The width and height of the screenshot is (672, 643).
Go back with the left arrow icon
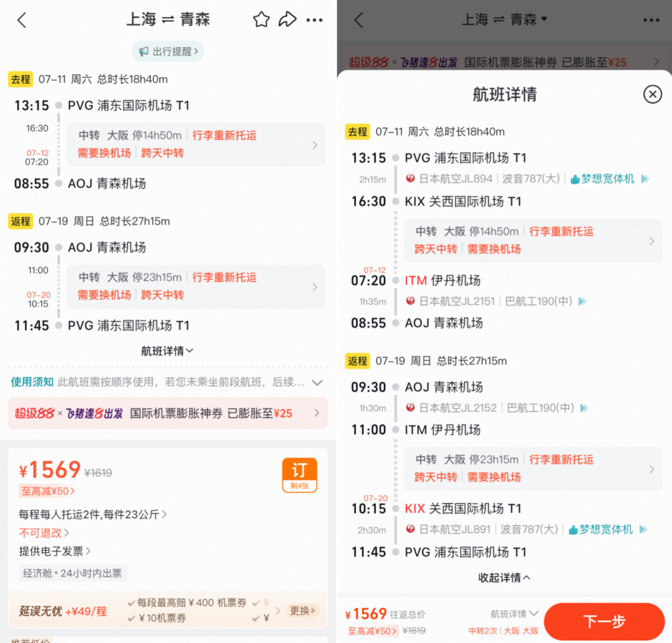coord(22,19)
